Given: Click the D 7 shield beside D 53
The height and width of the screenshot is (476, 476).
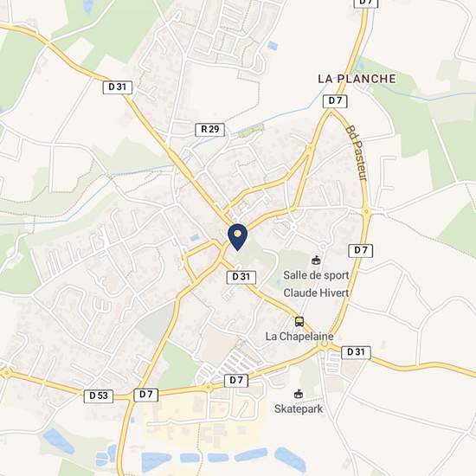Looking at the screenshot, I should 146,395.
